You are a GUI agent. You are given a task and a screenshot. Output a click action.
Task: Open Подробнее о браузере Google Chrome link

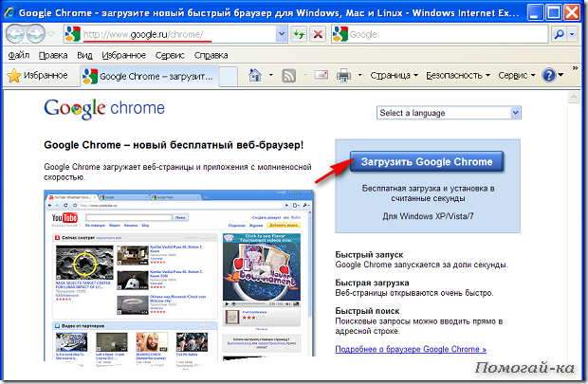(x=411, y=349)
